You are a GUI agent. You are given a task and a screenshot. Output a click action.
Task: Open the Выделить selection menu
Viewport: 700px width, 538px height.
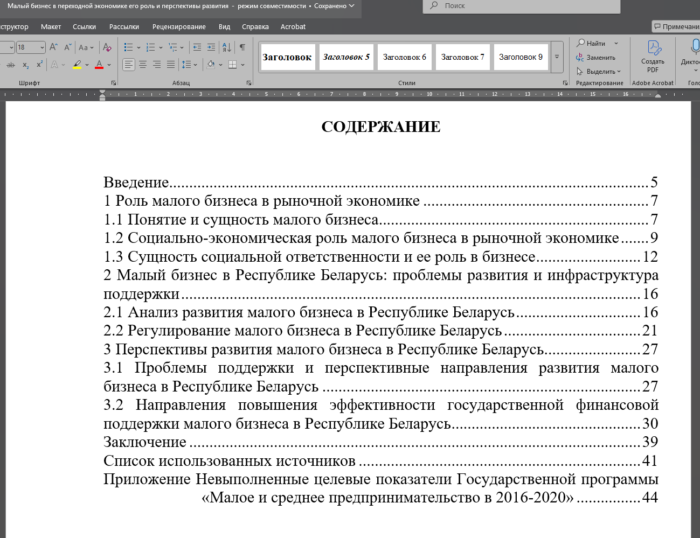599,71
